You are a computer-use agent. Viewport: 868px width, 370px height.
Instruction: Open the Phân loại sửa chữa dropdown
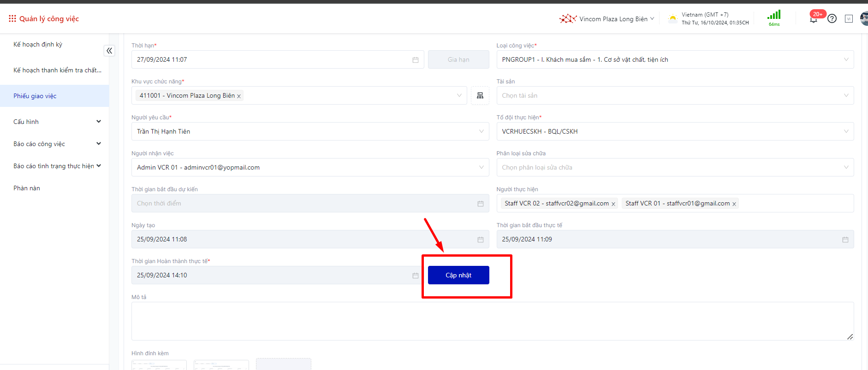(x=675, y=167)
